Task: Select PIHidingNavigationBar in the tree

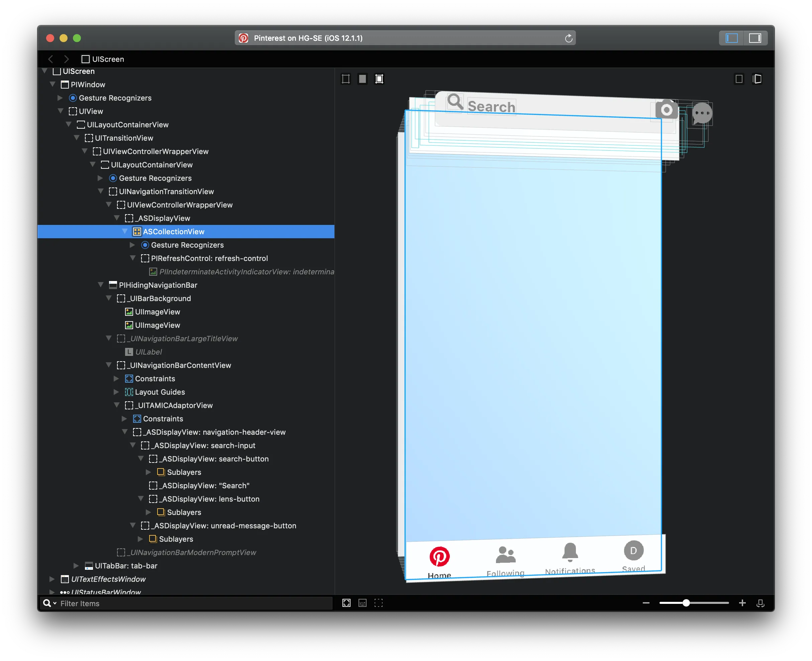Action: 158,285
